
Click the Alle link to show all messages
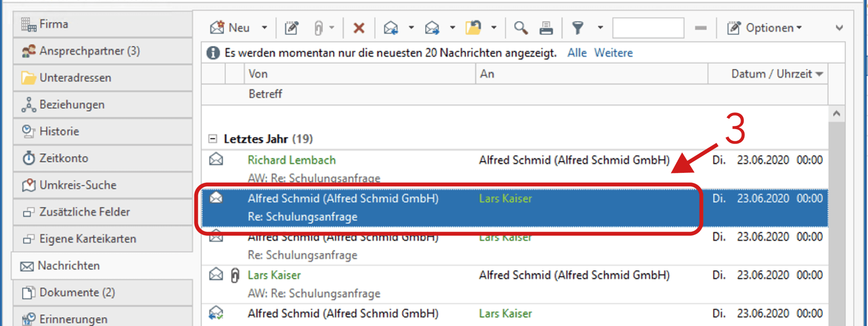click(577, 53)
